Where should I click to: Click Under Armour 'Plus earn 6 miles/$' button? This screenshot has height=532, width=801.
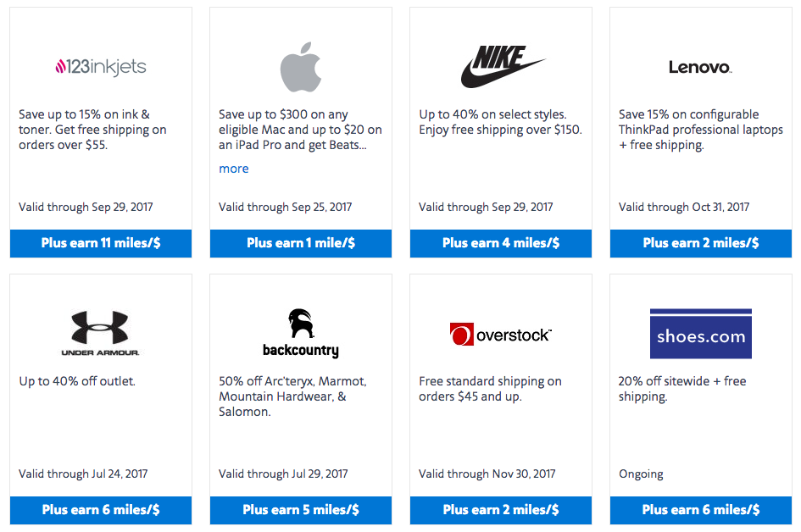[101, 510]
